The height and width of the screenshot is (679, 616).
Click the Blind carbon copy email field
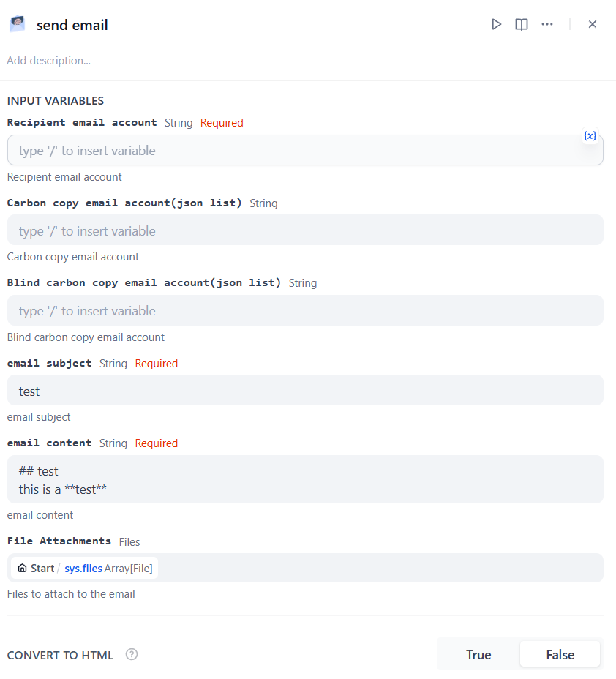[305, 311]
